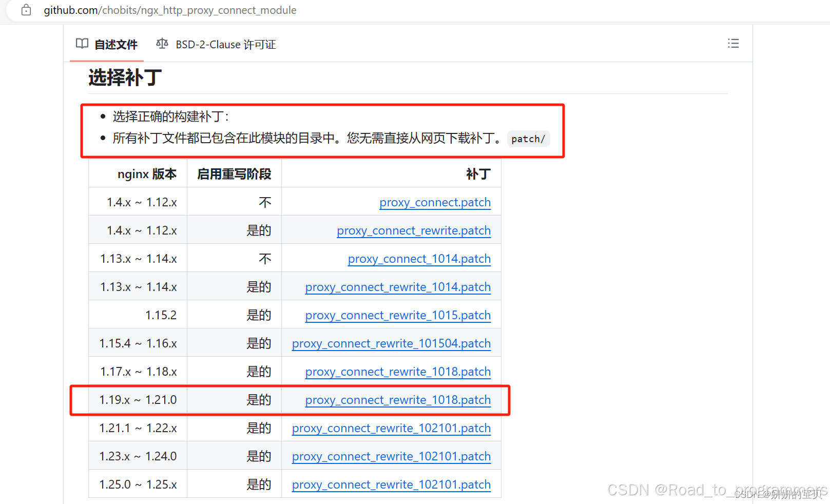830x504 pixels.
Task: Open proxy_connect_rewrite.patch link
Action: [414, 230]
